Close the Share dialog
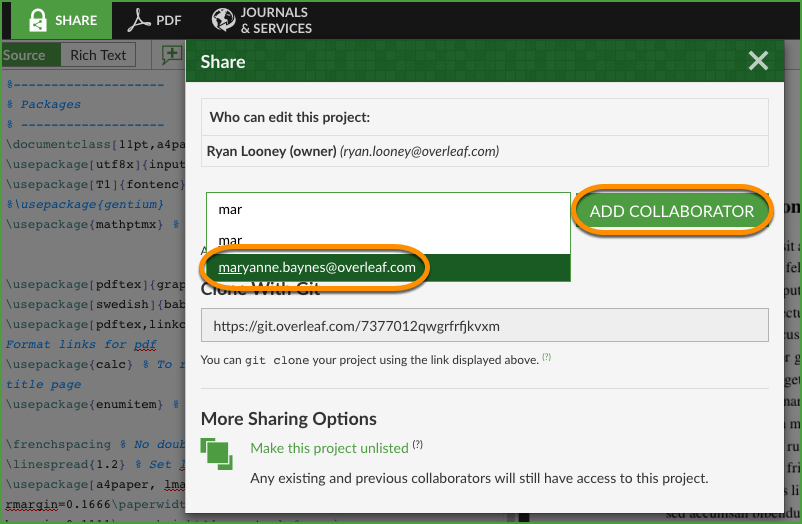Image resolution: width=802 pixels, height=524 pixels. point(758,61)
